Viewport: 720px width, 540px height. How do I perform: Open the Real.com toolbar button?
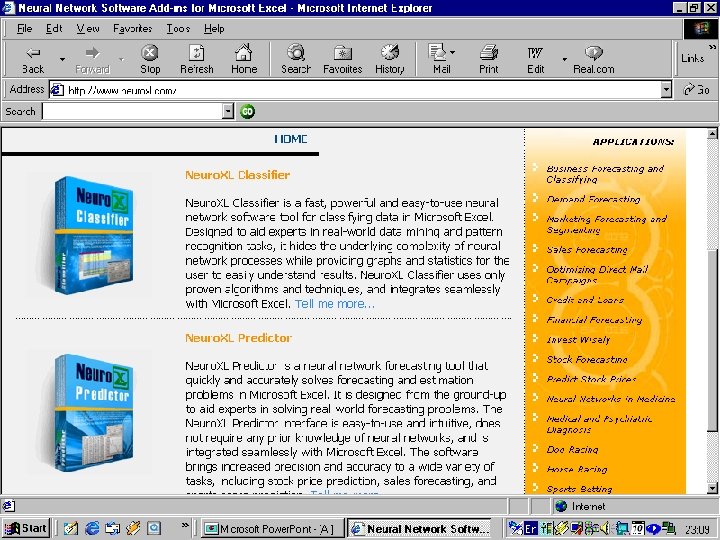(593, 60)
